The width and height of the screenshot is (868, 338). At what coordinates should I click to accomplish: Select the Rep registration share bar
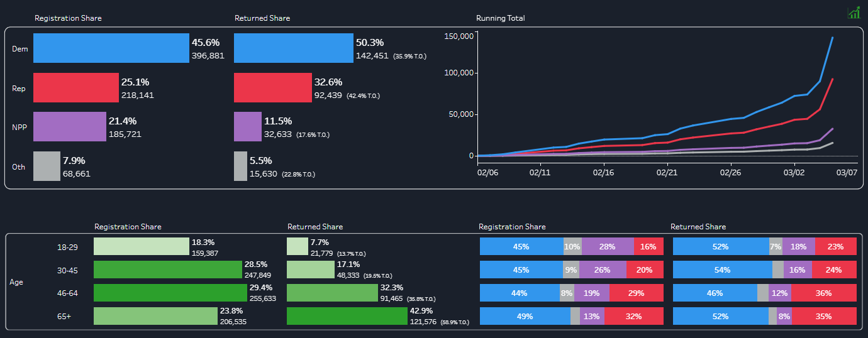pyautogui.click(x=76, y=87)
